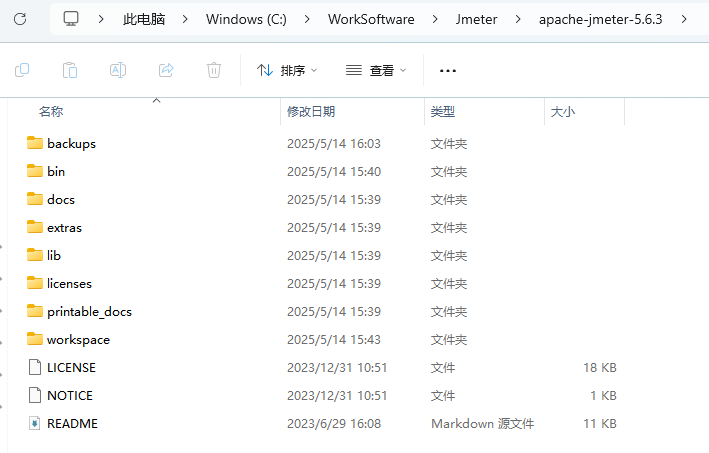Click the NOTICE file icon
Image resolution: width=709 pixels, height=453 pixels.
point(35,396)
